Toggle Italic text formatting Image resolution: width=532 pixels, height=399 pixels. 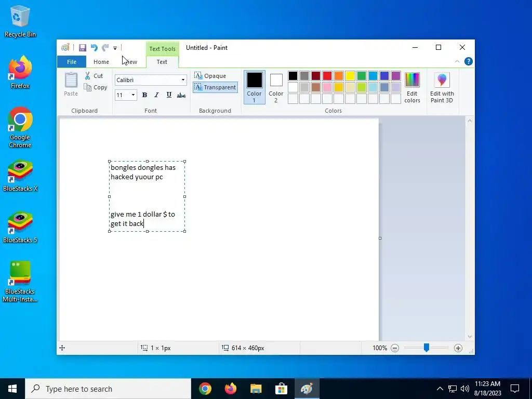pos(156,96)
